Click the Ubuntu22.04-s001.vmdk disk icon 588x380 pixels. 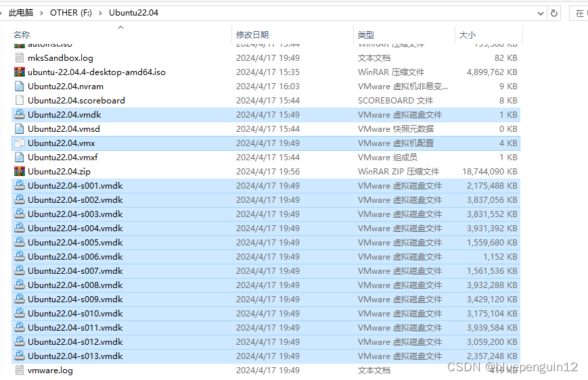[x=20, y=185]
